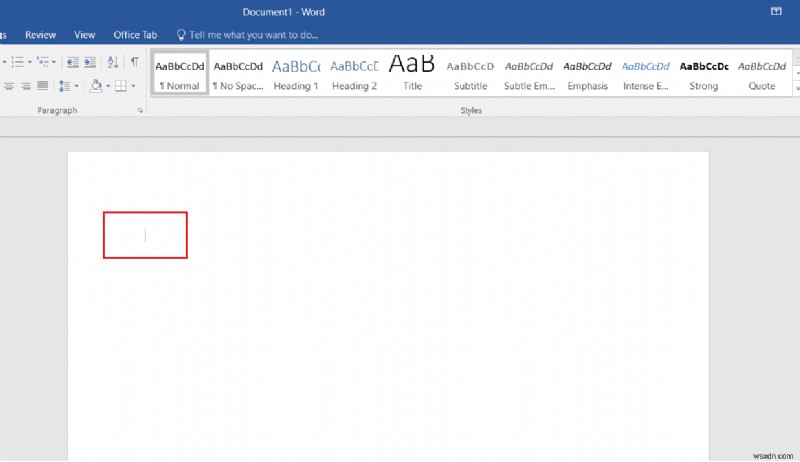Click the Shading paint bucket icon
This screenshot has width=800, height=462.
click(x=95, y=86)
